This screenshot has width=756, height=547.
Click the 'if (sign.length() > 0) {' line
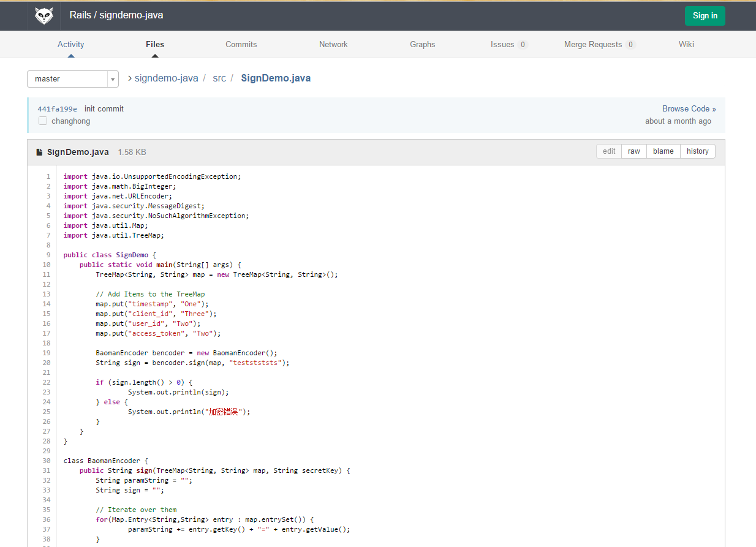pos(144,382)
